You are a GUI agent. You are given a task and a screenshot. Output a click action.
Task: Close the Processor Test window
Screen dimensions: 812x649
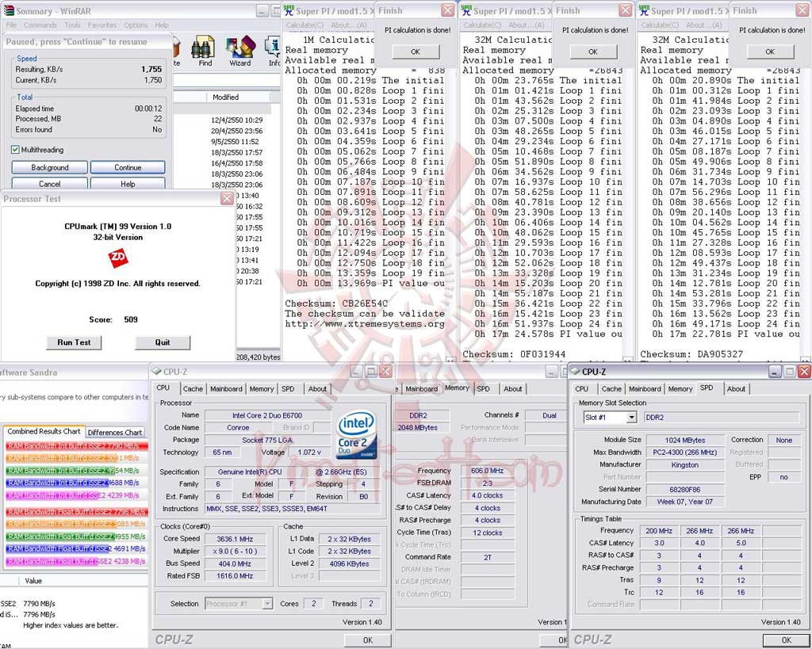point(227,199)
